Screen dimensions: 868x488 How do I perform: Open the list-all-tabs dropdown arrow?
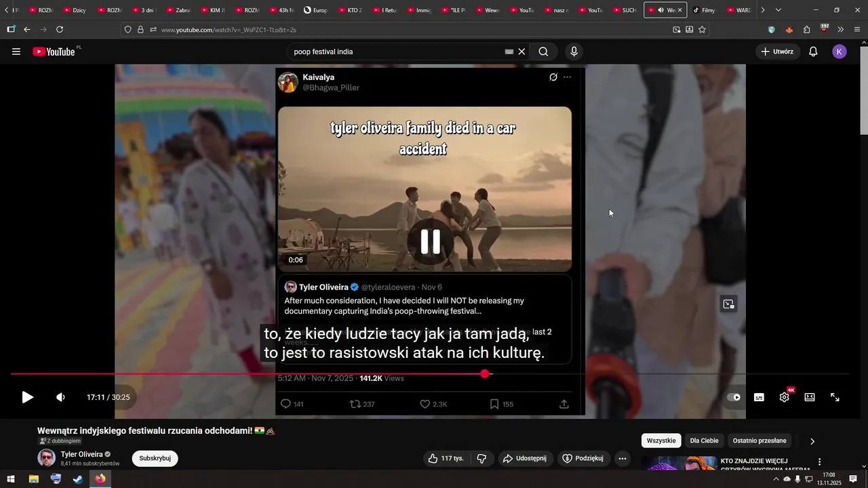pos(778,10)
